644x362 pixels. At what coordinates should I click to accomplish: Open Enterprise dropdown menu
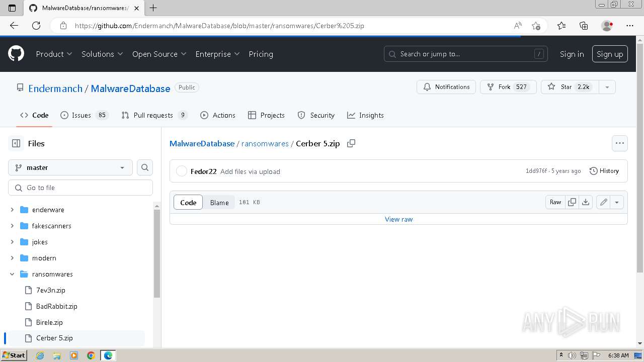[217, 54]
